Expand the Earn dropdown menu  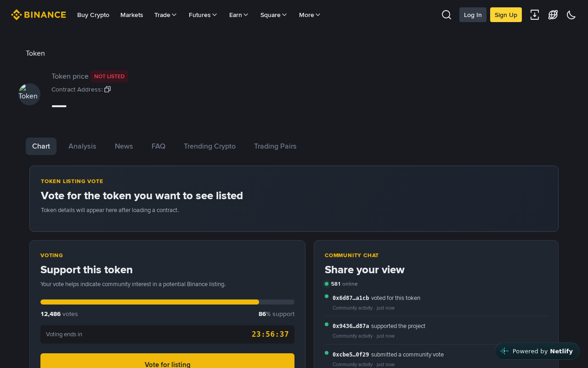coord(239,15)
